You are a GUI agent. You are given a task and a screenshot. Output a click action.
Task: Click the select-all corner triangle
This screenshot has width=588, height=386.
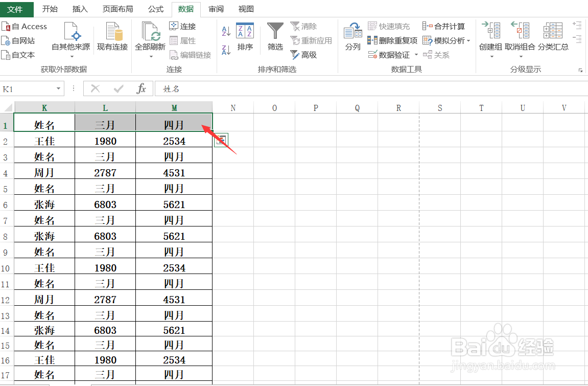(8, 108)
